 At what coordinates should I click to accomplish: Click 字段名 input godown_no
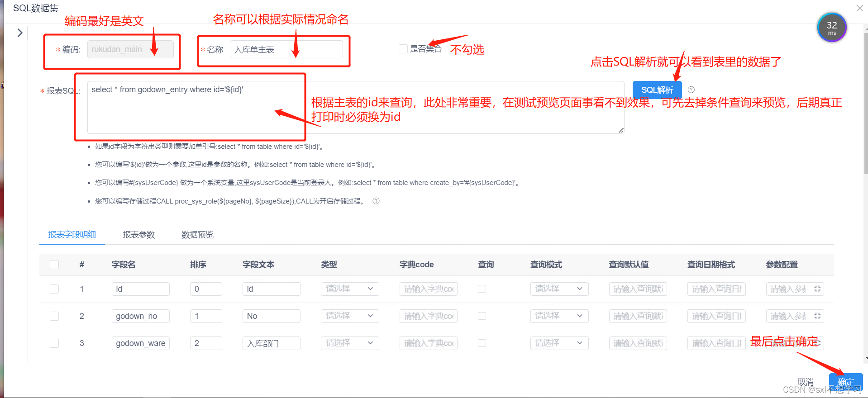pyautogui.click(x=141, y=316)
